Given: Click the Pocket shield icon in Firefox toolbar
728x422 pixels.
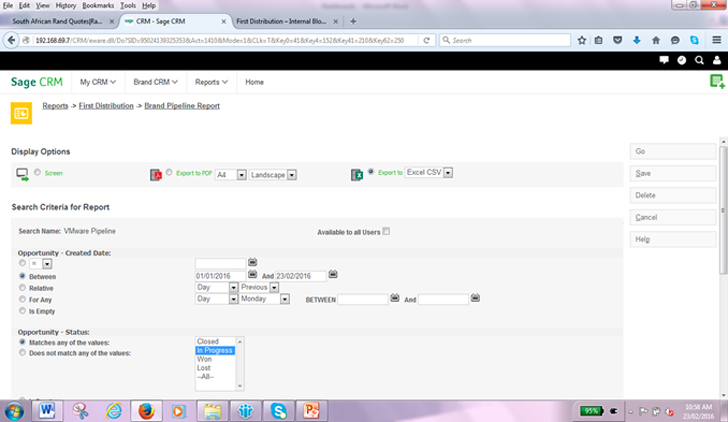Looking at the screenshot, I should click(x=618, y=40).
